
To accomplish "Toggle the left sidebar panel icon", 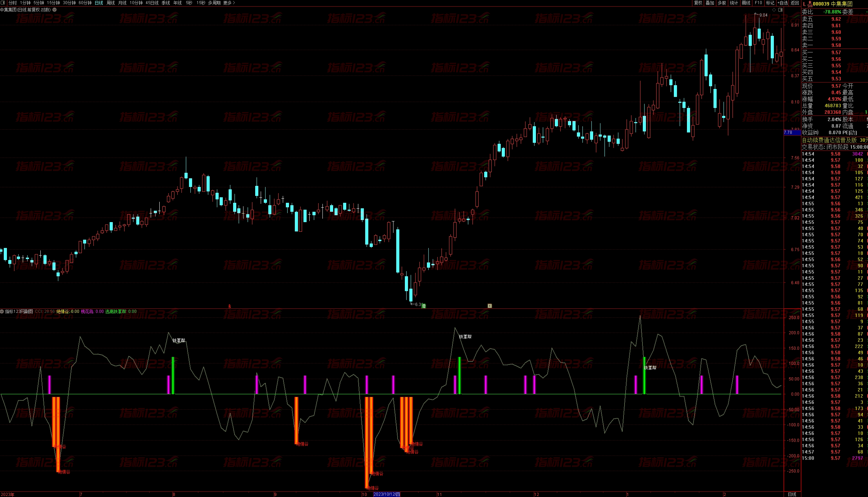I will 3,3.
